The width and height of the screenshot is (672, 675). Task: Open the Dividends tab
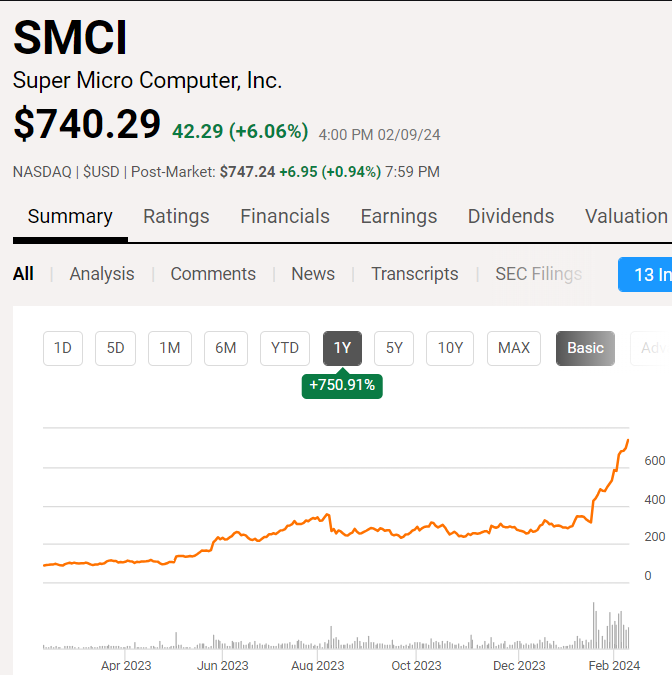(x=511, y=217)
